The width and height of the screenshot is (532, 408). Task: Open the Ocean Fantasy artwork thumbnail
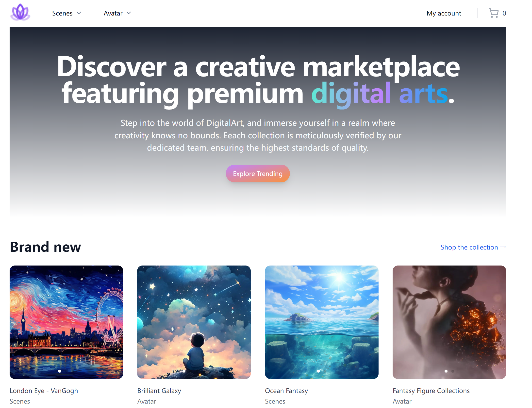(x=322, y=322)
